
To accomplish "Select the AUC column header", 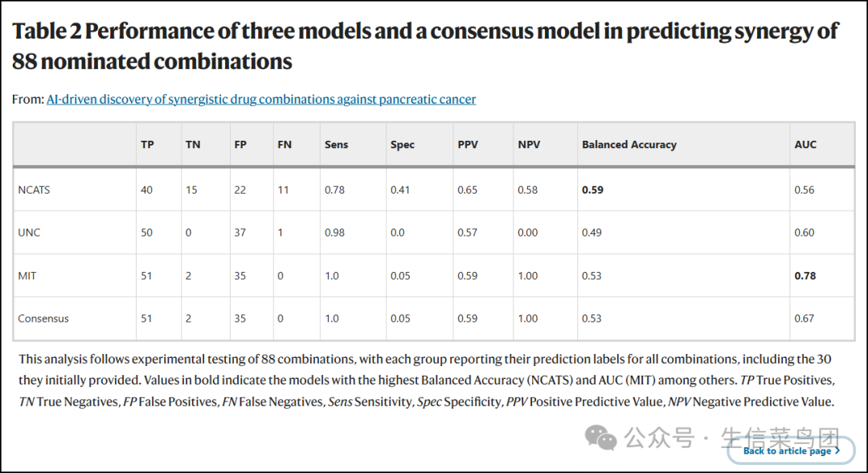I will 805,145.
